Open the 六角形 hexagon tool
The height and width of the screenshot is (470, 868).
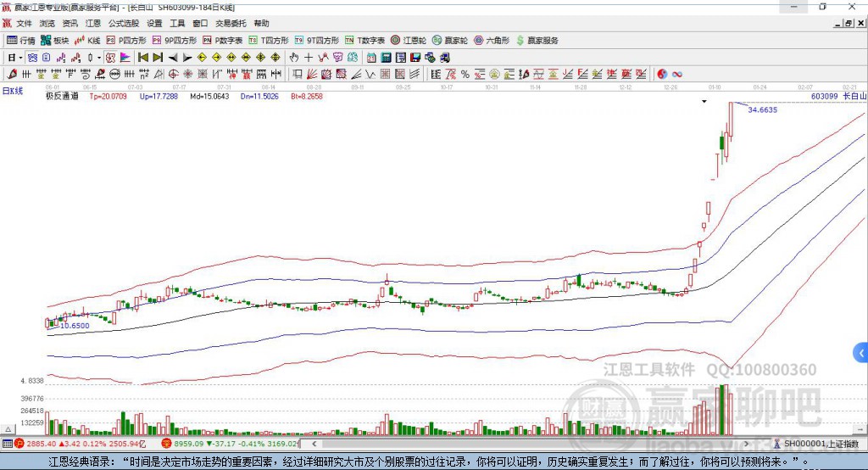[492, 41]
